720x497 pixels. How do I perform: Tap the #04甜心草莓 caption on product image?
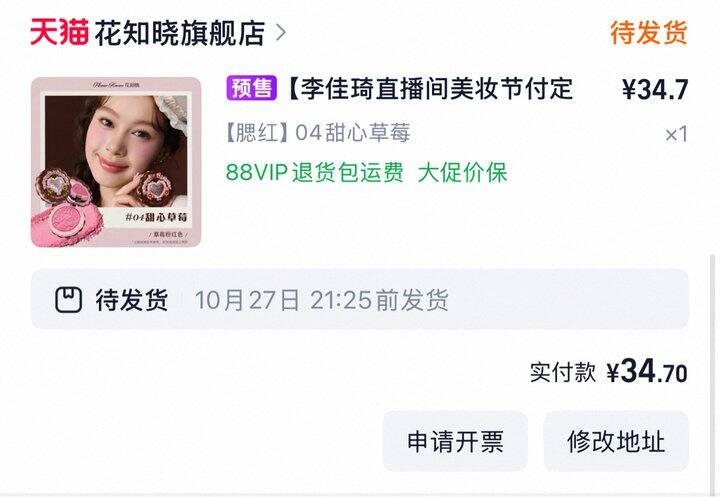point(156,217)
